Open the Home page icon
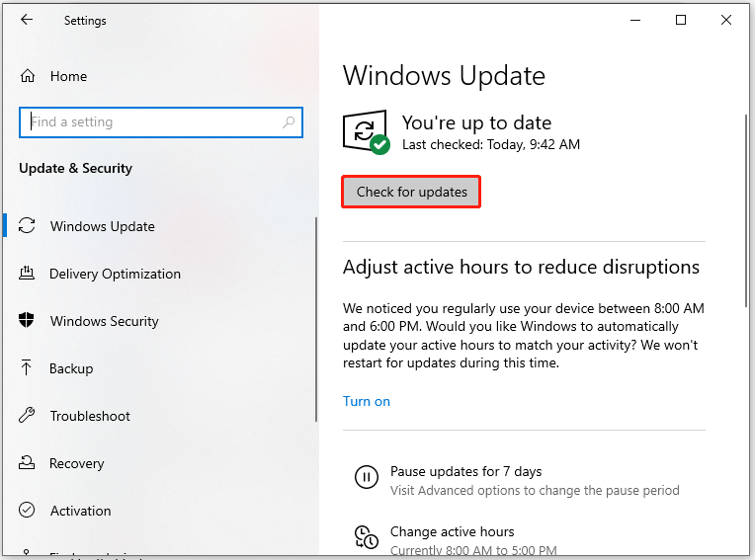 [x=28, y=76]
